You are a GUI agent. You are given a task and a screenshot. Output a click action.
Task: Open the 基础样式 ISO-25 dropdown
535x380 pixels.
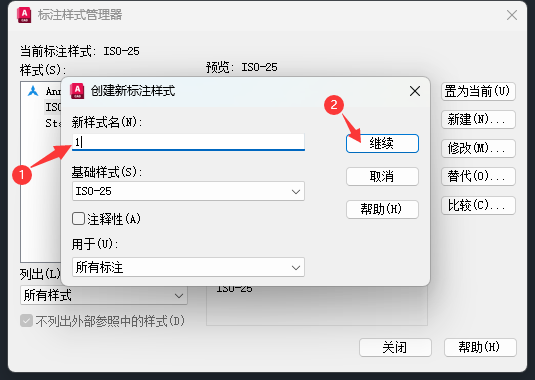(x=188, y=191)
